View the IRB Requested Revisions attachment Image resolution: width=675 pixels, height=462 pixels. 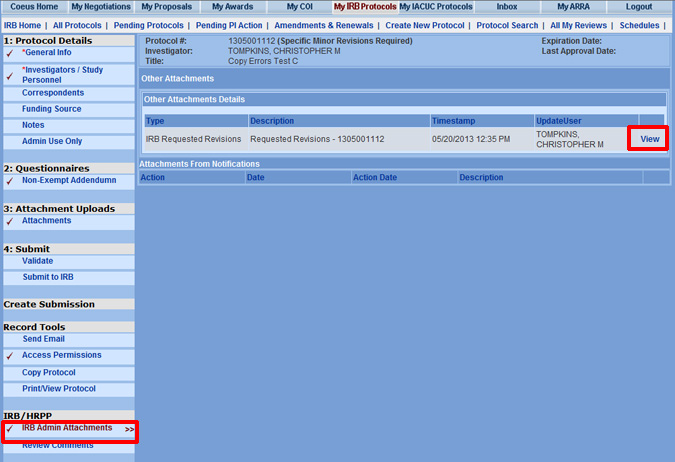coord(649,139)
